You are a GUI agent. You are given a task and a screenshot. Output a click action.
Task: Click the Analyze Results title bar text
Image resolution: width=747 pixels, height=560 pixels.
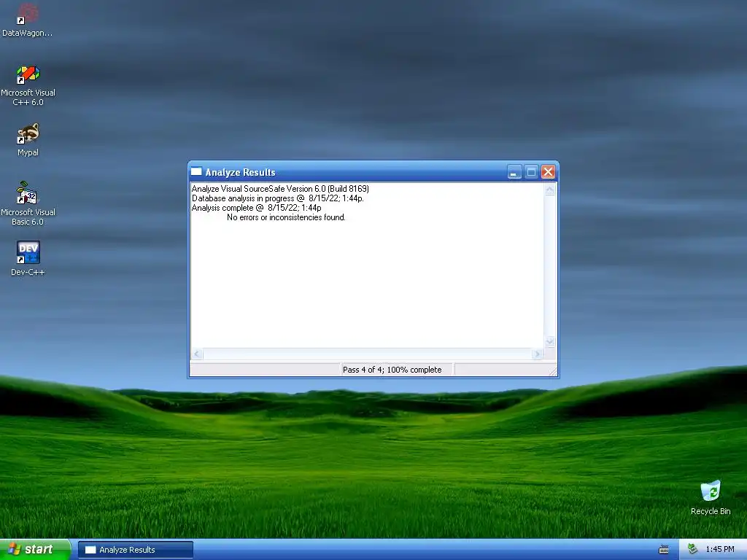(x=240, y=172)
